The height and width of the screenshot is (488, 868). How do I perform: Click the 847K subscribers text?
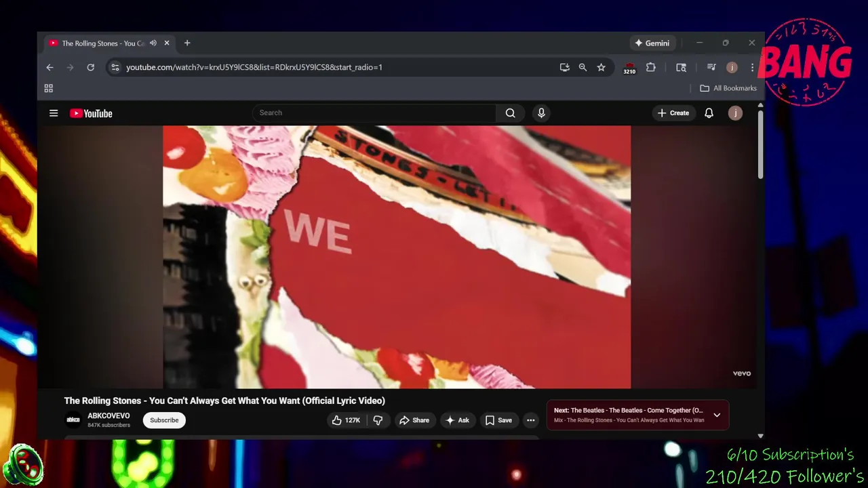[x=108, y=425]
